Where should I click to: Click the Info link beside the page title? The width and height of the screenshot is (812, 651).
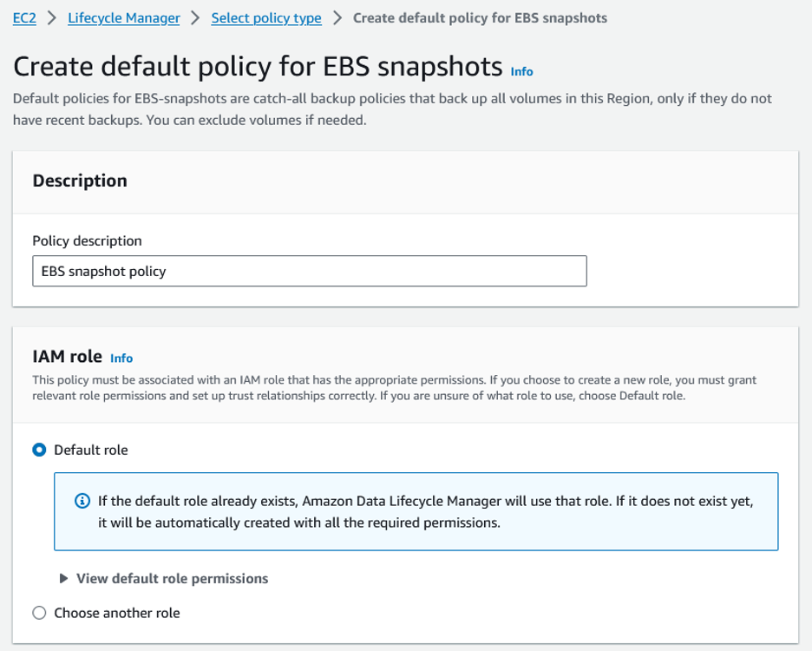(521, 71)
